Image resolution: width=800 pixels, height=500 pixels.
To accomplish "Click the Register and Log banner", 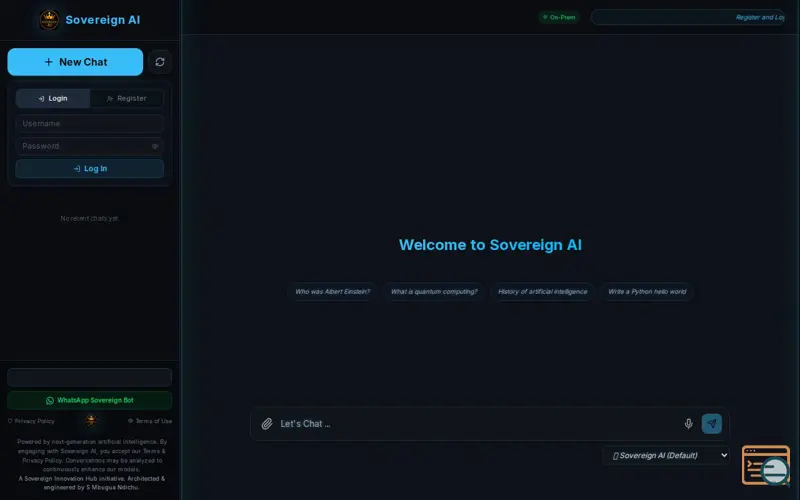I will [687, 17].
